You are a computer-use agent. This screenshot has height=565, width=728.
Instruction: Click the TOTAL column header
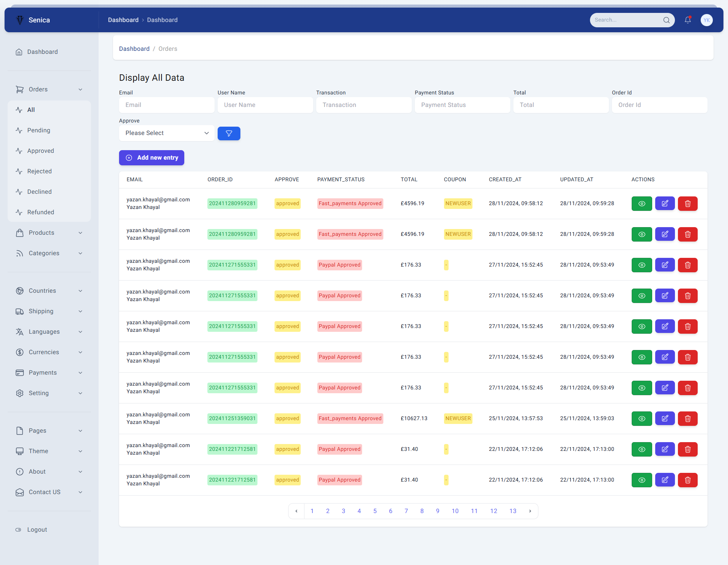click(409, 180)
